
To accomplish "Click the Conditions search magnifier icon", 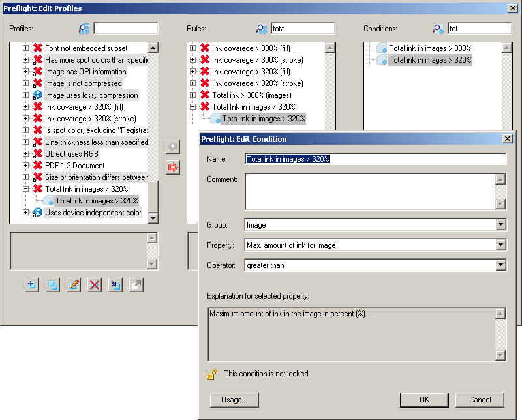I will click(438, 29).
